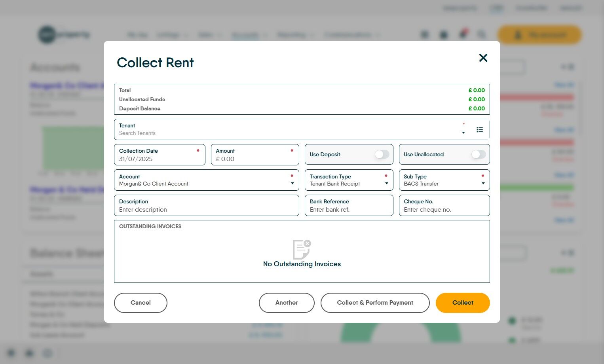Turn on the Use Unallocated switch
The image size is (604, 364).
[479, 154]
